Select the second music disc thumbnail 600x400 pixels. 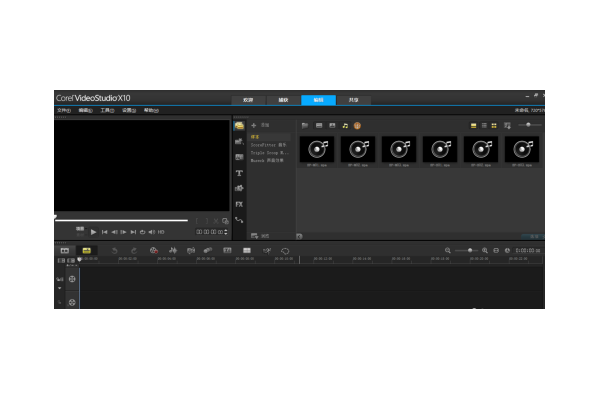(358, 149)
